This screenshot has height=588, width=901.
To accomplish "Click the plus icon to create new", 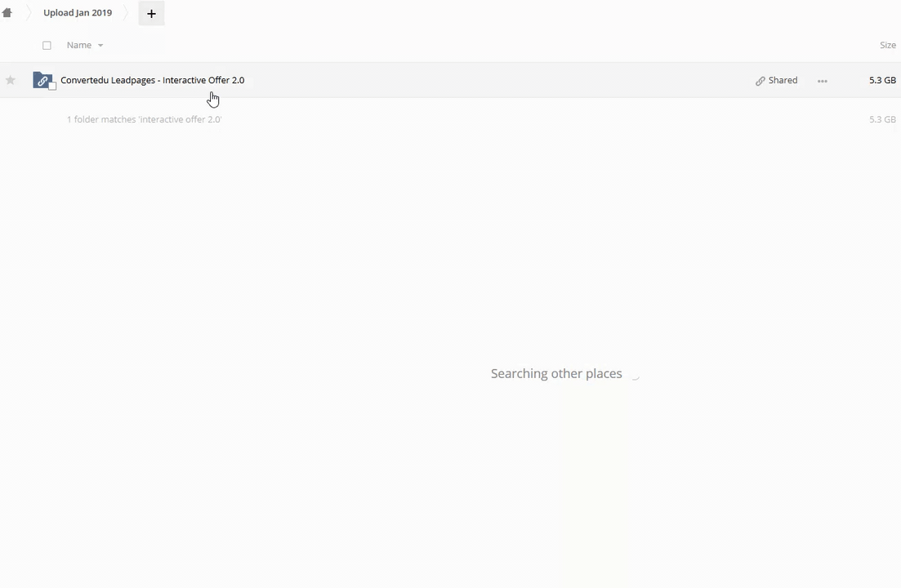I will 151,13.
